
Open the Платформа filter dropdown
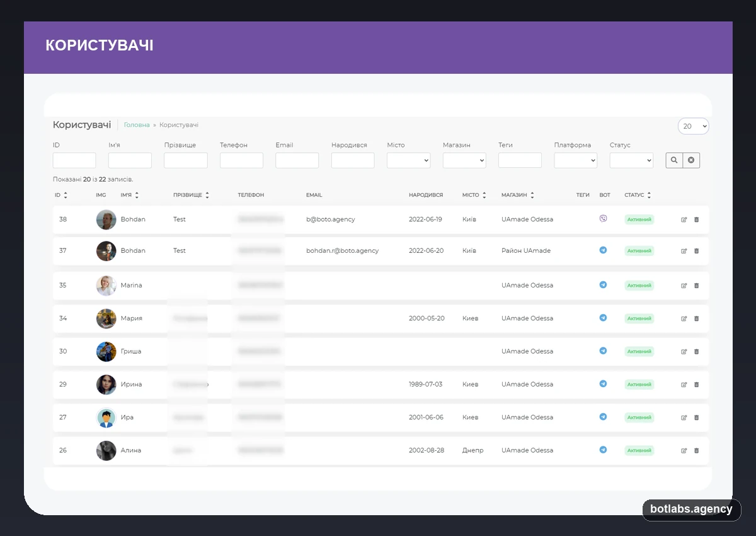(575, 160)
